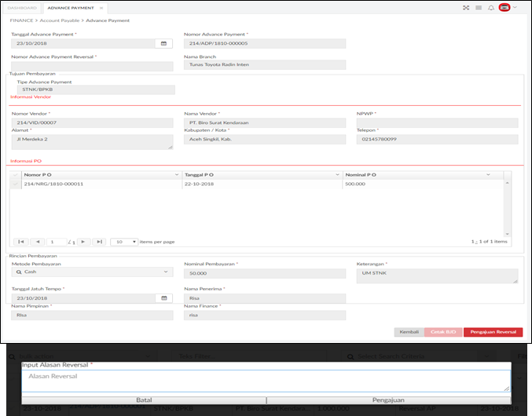Open the calendar picker for Tanggal Advance Payment
The height and width of the screenshot is (416, 532).
tap(163, 43)
